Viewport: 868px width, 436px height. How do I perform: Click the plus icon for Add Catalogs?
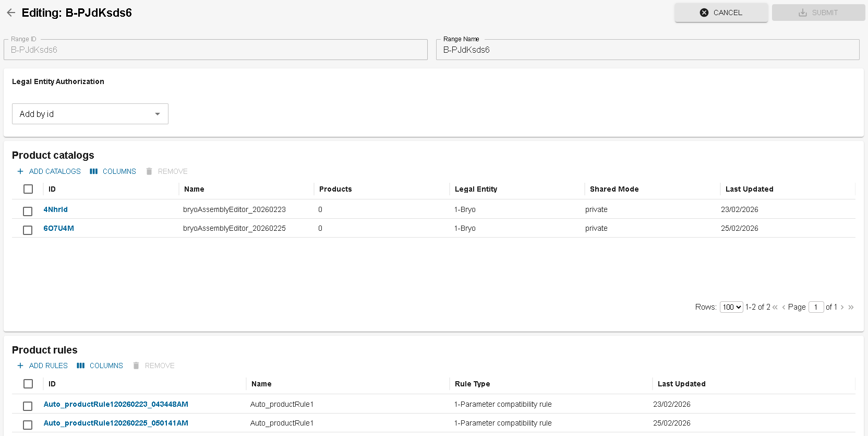[x=20, y=171]
